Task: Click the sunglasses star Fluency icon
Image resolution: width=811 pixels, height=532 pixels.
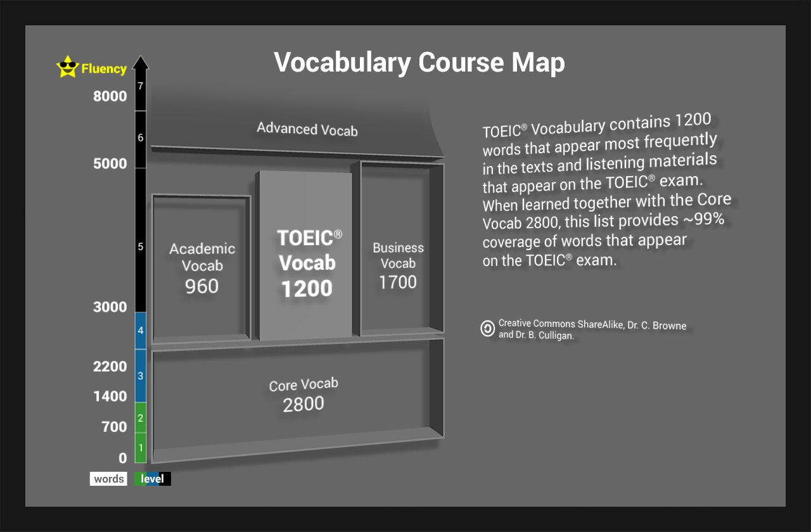Action: tap(67, 66)
